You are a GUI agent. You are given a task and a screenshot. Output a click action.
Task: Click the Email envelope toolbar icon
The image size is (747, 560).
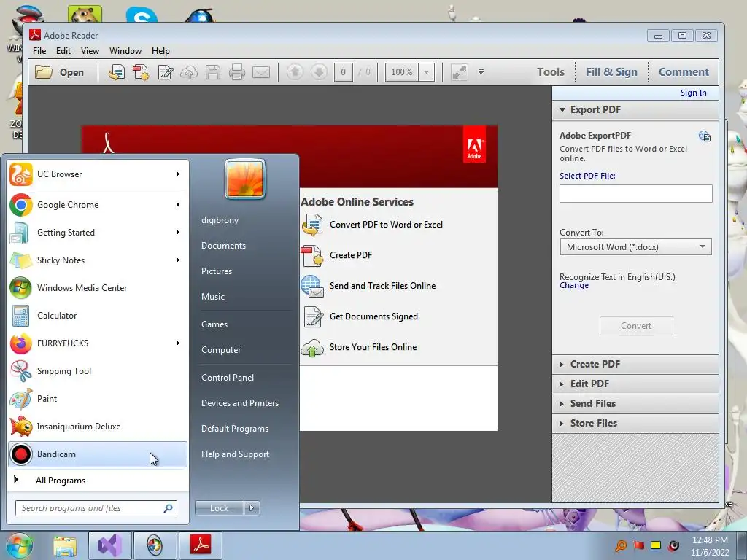(x=261, y=72)
